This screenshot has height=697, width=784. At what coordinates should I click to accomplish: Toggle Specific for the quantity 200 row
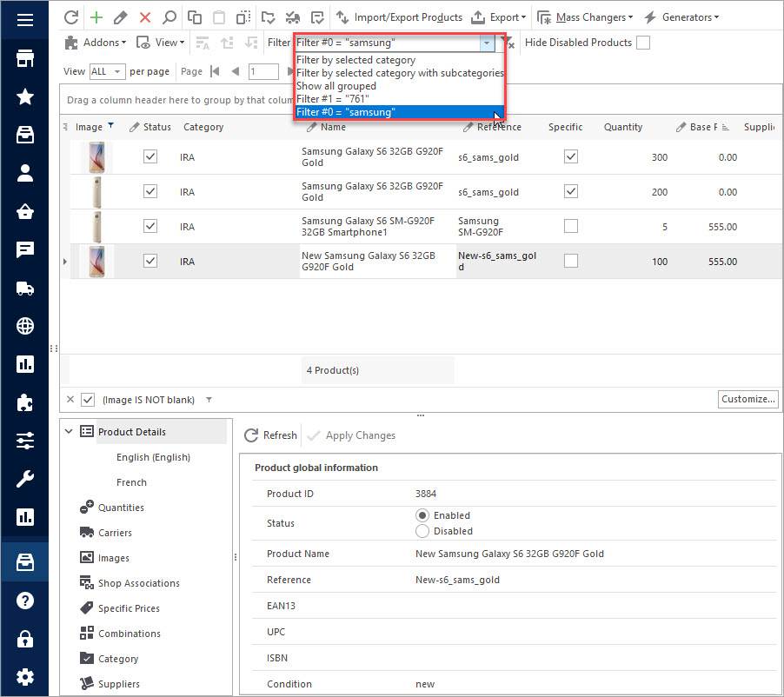(x=571, y=191)
